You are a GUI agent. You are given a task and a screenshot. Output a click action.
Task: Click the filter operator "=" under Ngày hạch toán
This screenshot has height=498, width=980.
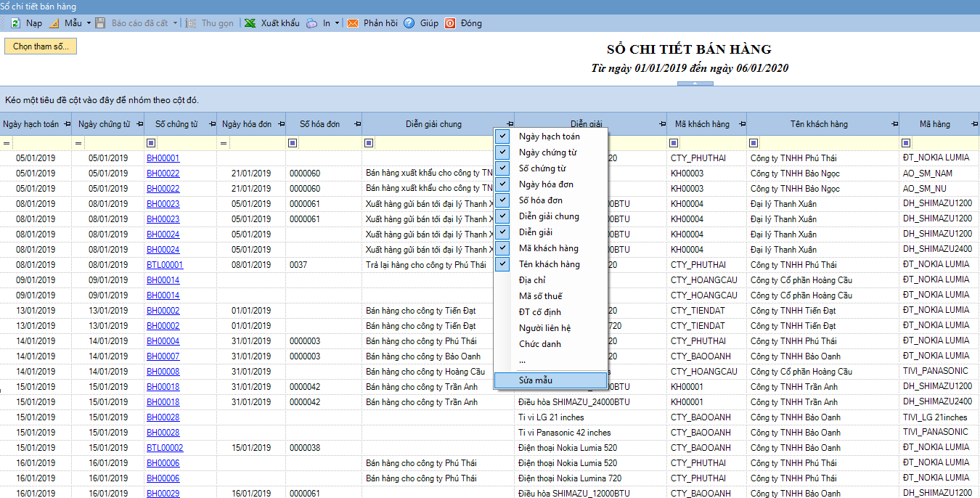tap(6, 142)
